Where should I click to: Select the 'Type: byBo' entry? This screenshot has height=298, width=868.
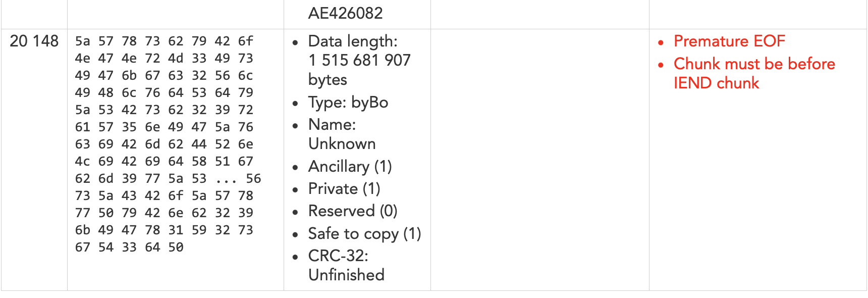348,103
